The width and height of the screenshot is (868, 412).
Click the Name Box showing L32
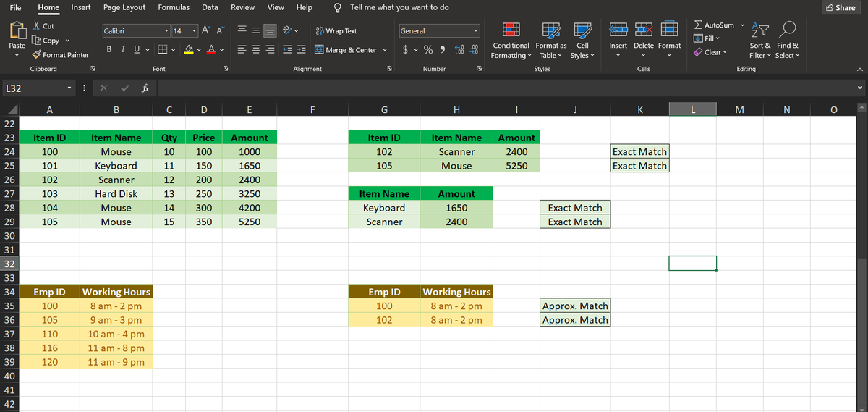pos(38,88)
